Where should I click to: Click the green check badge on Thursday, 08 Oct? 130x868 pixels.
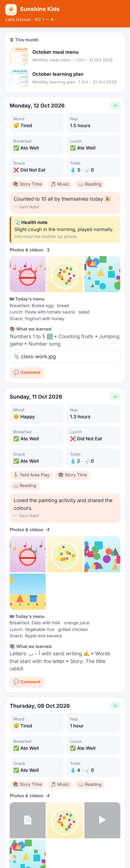(x=115, y=706)
